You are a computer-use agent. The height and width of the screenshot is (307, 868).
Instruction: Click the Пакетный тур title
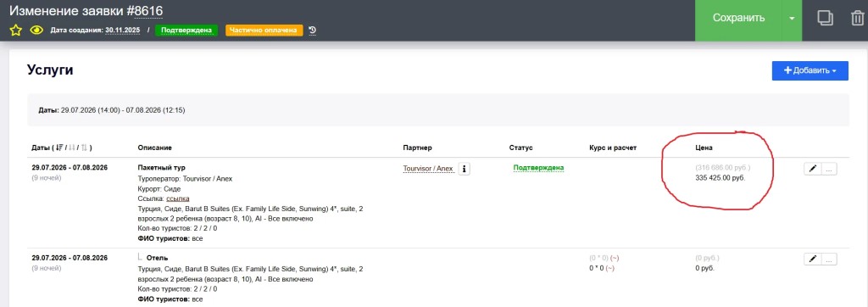coord(161,167)
